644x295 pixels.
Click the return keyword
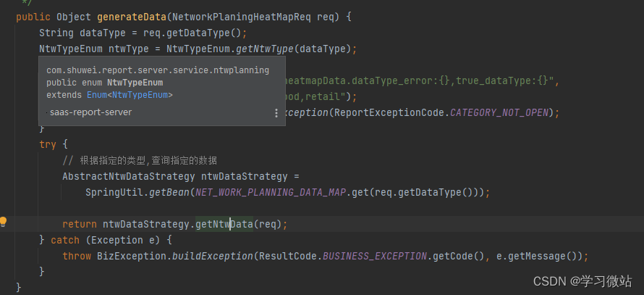click(x=80, y=224)
